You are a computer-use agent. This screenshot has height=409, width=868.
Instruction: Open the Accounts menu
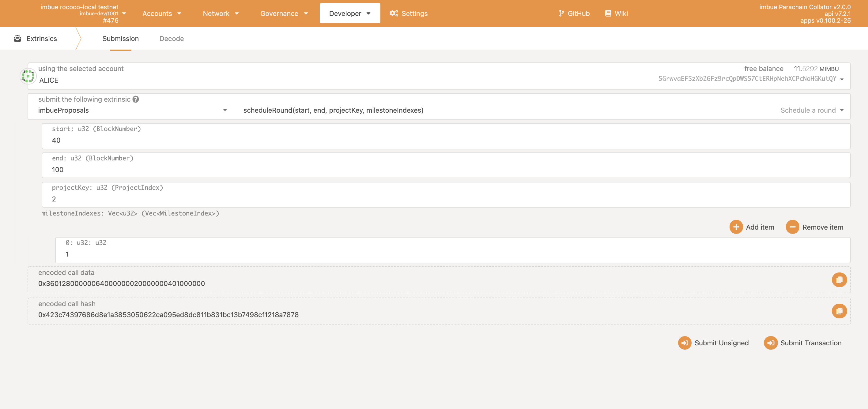(162, 13)
